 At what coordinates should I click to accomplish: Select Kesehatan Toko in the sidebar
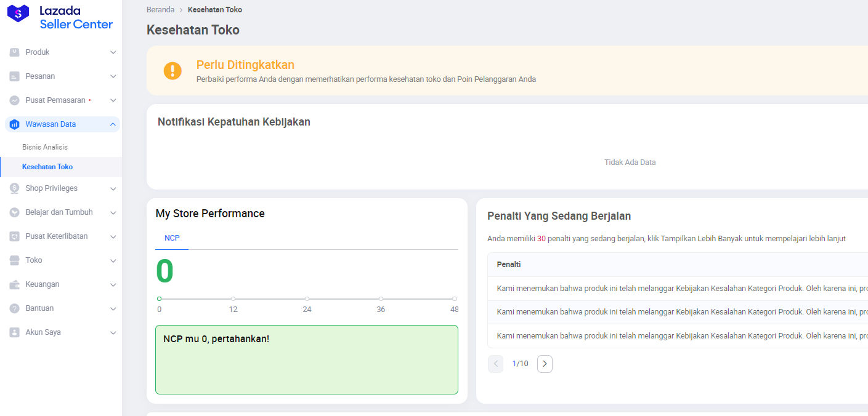click(x=47, y=167)
